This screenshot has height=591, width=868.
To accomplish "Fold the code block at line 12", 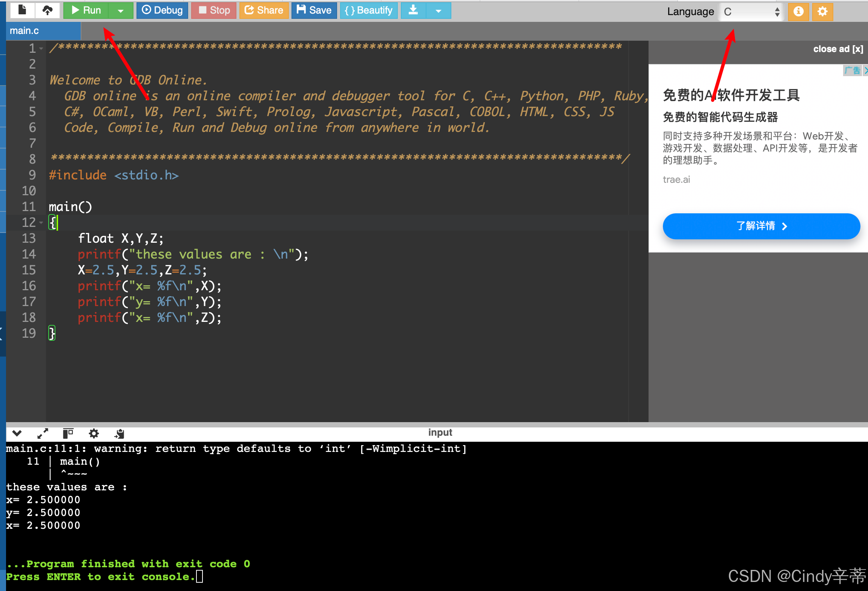I will tap(41, 222).
